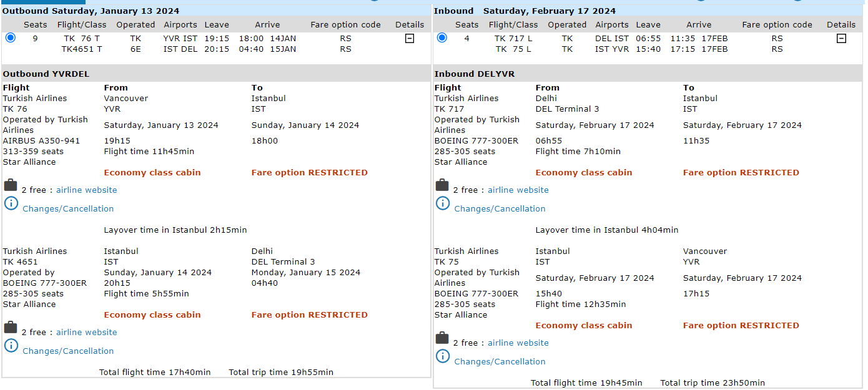View Changes/Cancellation for Istanbul to Vancouver flight
Screen dimensions: 868x390
(500, 362)
